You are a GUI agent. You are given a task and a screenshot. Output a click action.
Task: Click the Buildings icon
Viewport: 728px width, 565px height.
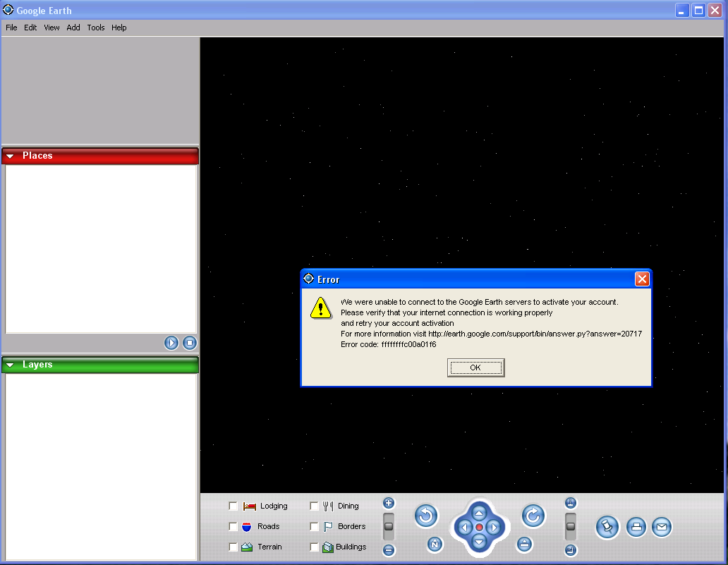[328, 547]
